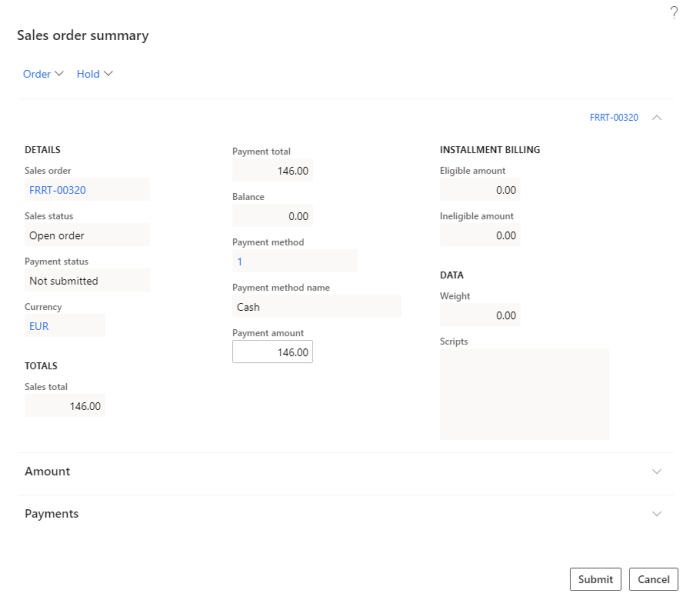Image resolution: width=693 pixels, height=600 pixels.
Task: Click payment method value 1 link
Action: click(x=240, y=261)
